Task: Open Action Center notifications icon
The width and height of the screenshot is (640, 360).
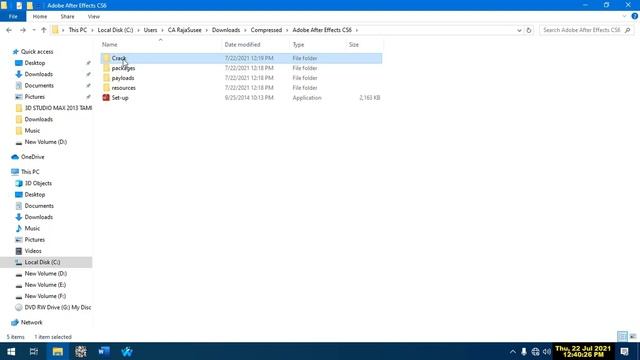Action: click(624, 351)
